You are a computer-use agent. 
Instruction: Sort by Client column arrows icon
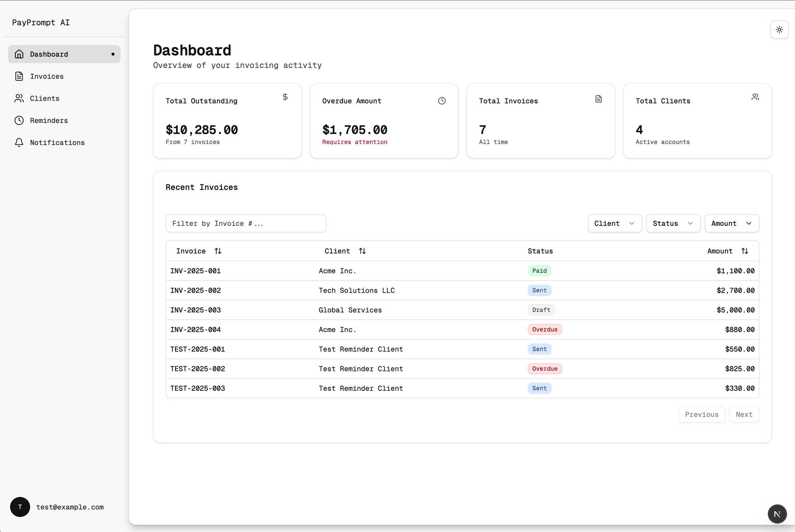click(x=362, y=251)
